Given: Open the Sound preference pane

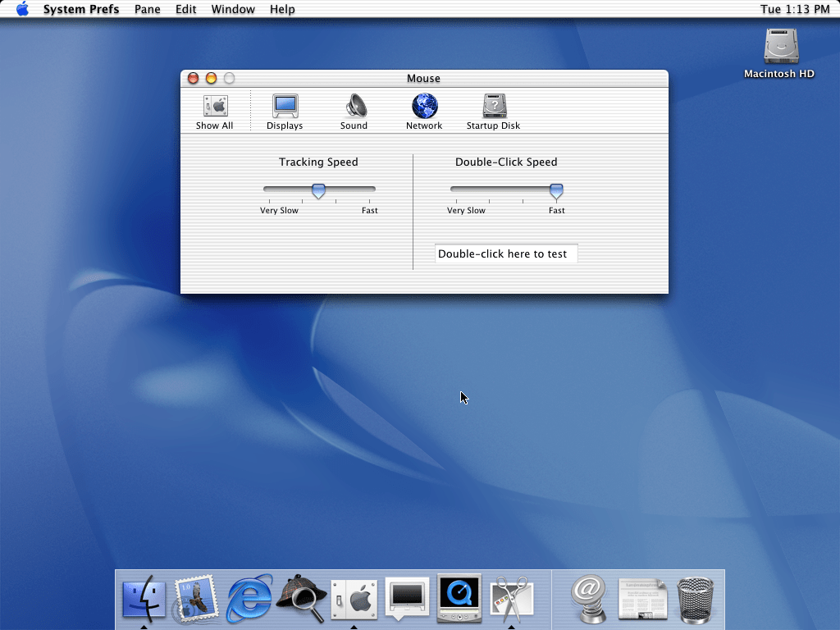Looking at the screenshot, I should 354,112.
